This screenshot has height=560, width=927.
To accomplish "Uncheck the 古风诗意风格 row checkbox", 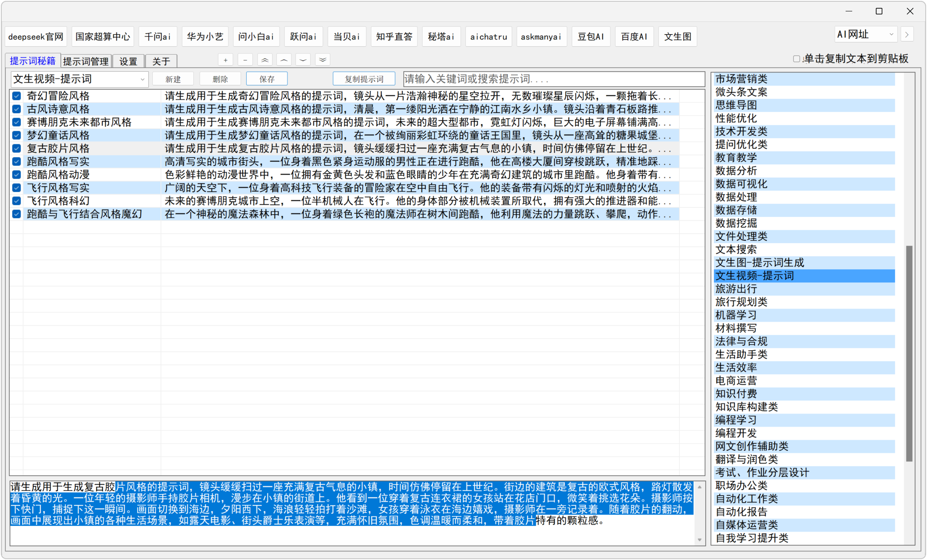I will 17,109.
